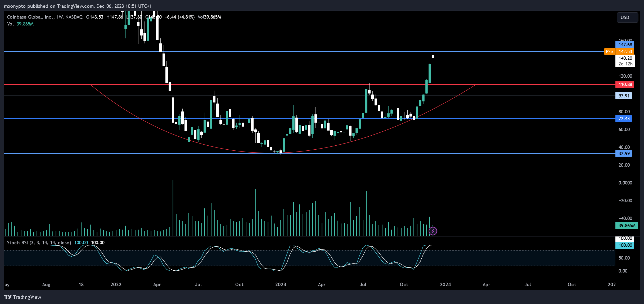The image size is (644, 304).
Task: Click the 120.00 price scale value
Action: tap(625, 76)
